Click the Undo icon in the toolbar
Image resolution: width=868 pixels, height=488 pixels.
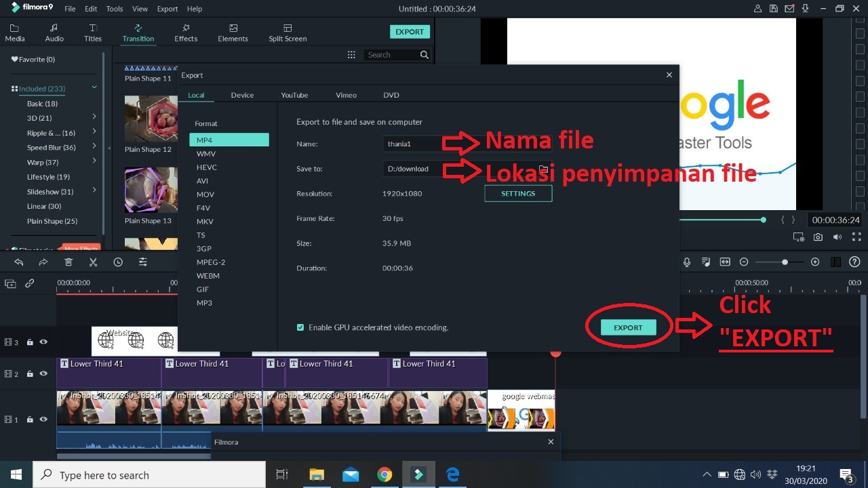(x=18, y=262)
